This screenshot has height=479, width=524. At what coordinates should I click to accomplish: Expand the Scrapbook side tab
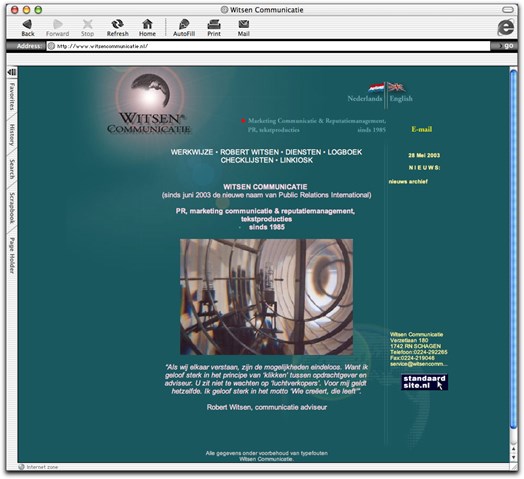[12, 208]
